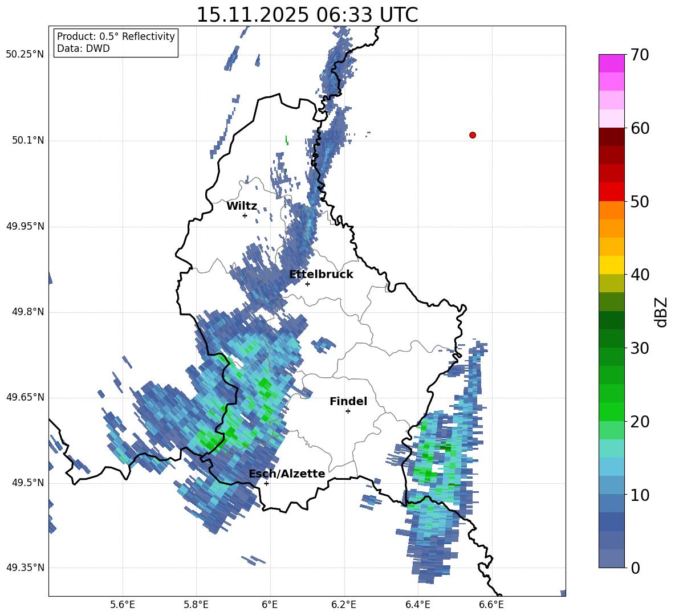Click the 70 value on colorbar
This screenshot has width=675, height=616.
click(640, 55)
